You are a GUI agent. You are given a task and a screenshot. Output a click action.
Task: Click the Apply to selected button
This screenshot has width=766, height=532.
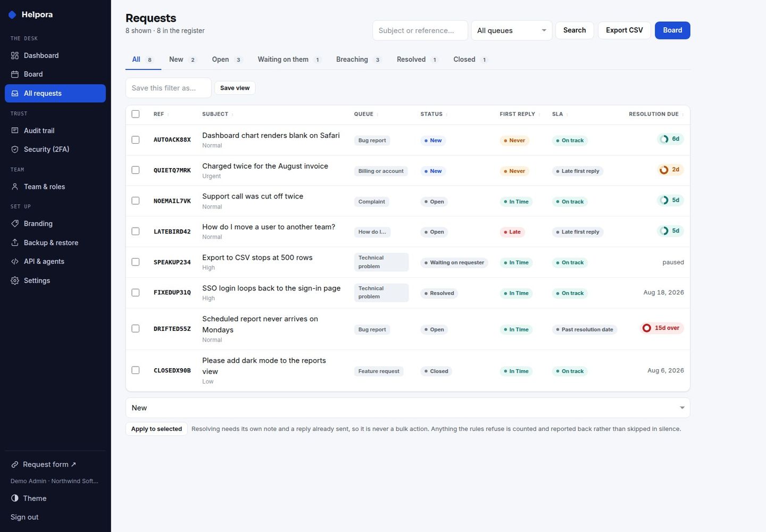(x=156, y=429)
